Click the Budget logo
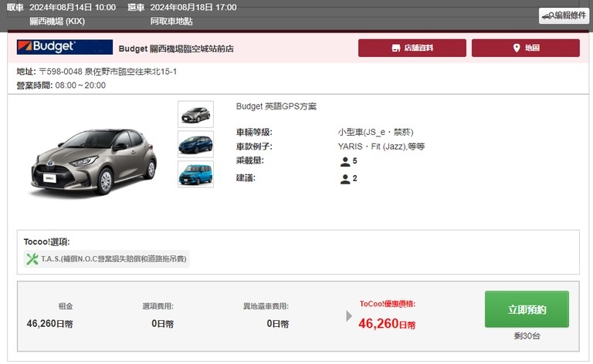 tap(65, 47)
